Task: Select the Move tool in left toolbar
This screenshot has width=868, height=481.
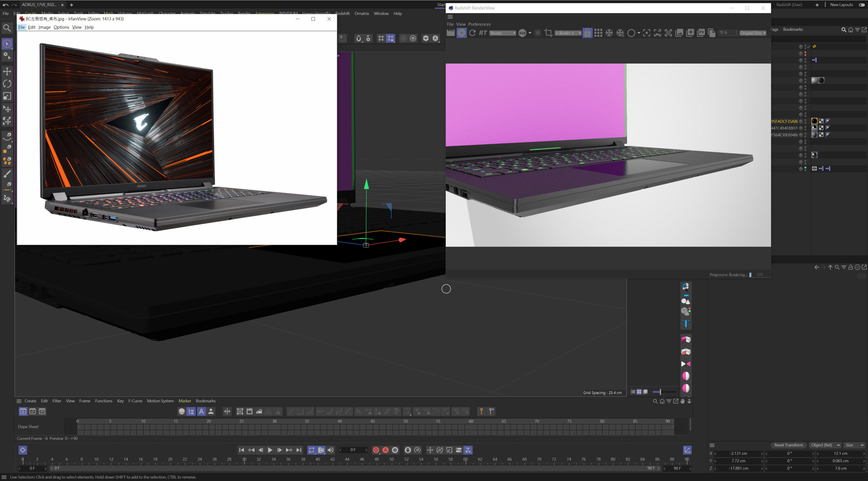Action: coord(7,71)
